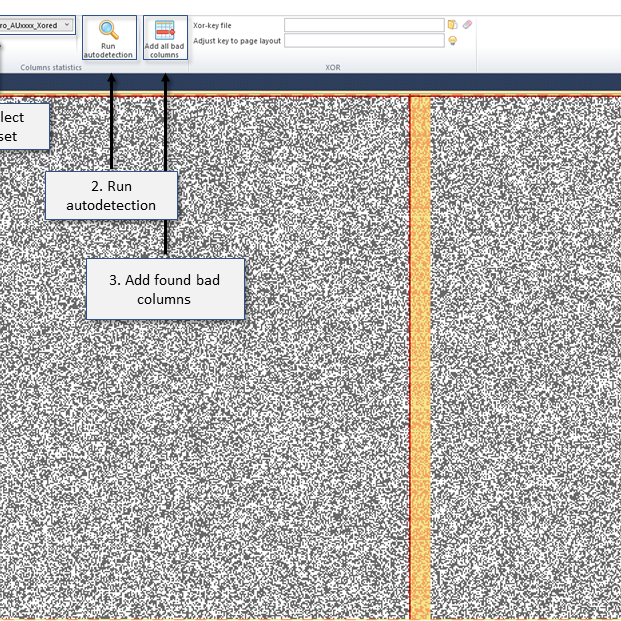Expand the ro_AUxxxx_Xored dropdown
Viewport: 621px width, 621px height.
pos(67,24)
